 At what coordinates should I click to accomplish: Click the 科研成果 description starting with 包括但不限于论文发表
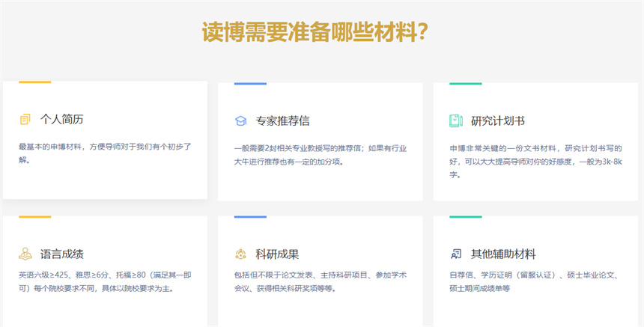320,281
